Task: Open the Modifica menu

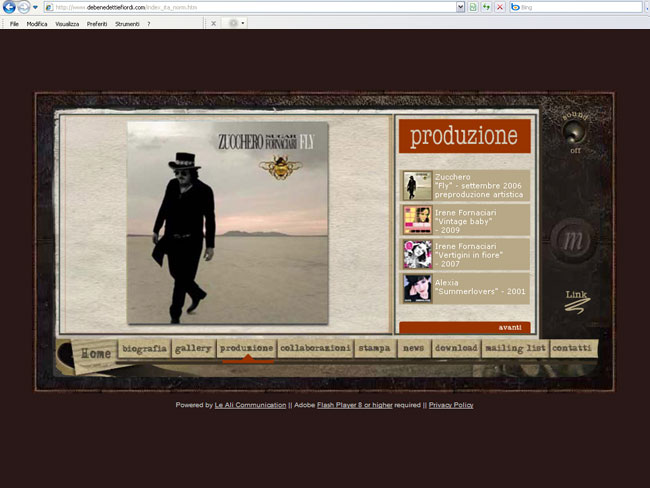Action: coord(37,24)
